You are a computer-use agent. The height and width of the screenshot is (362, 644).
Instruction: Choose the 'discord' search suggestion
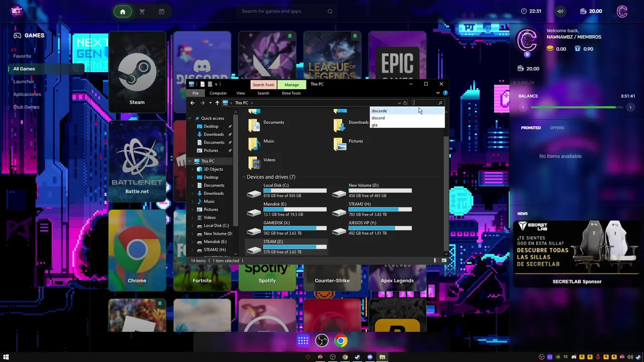click(408, 118)
